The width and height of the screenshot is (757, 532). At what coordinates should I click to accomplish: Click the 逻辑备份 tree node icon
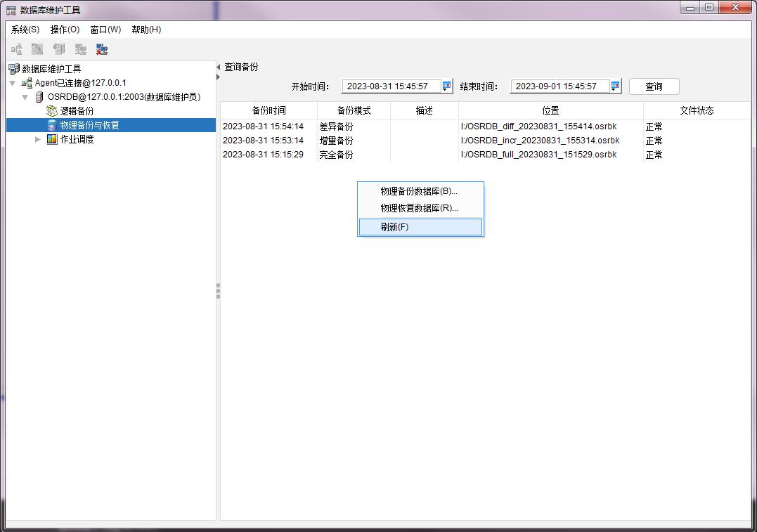(x=52, y=111)
